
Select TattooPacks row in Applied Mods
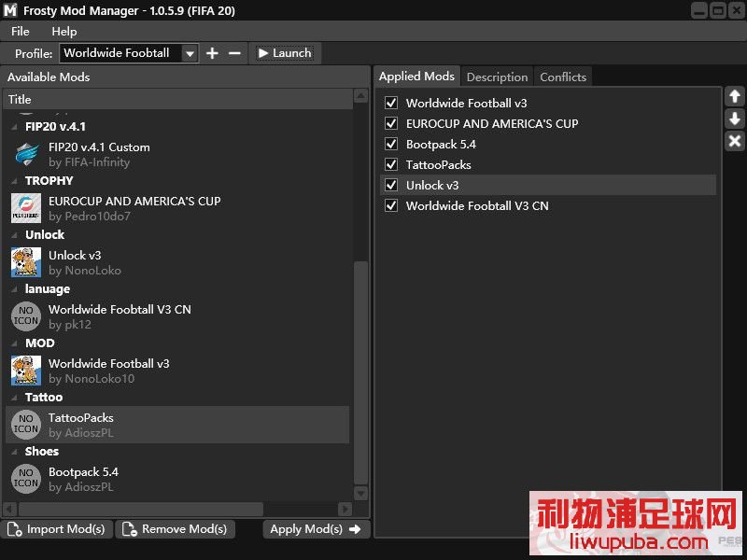pyautogui.click(x=548, y=164)
